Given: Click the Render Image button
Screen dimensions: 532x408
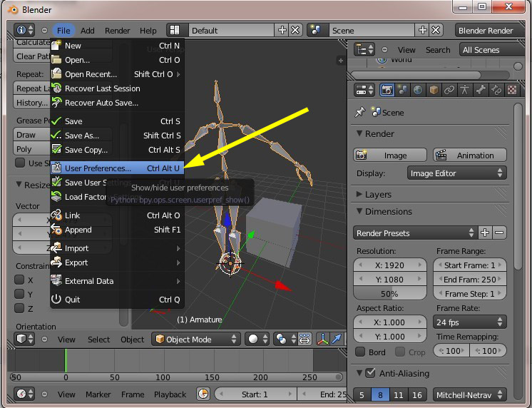Looking at the screenshot, I should [x=390, y=155].
